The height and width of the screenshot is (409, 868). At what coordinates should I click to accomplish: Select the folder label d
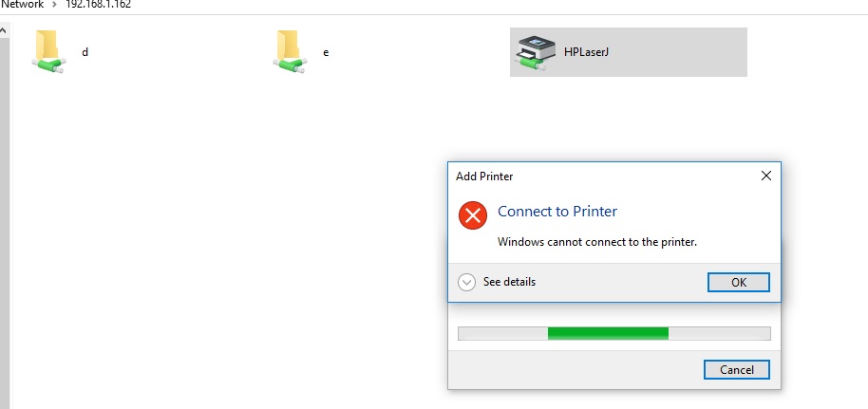85,52
